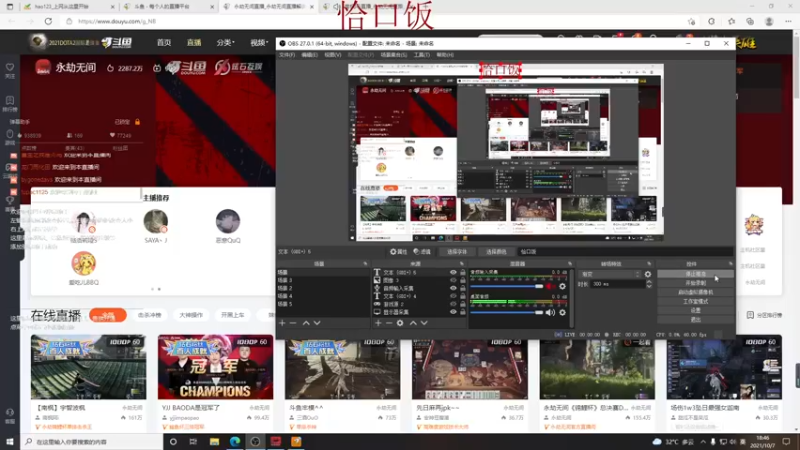The image size is (800, 450).
Task: Open Microsoft Edge from the taskbar
Action: (x=235, y=442)
